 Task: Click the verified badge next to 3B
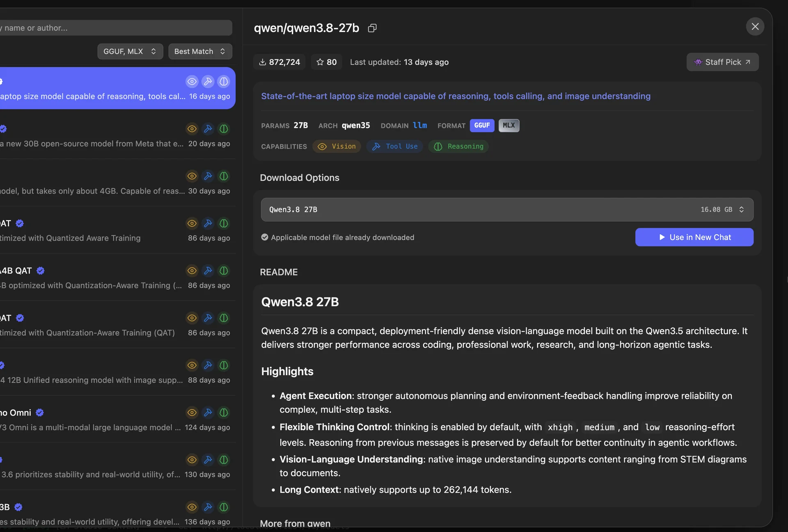[18, 507]
